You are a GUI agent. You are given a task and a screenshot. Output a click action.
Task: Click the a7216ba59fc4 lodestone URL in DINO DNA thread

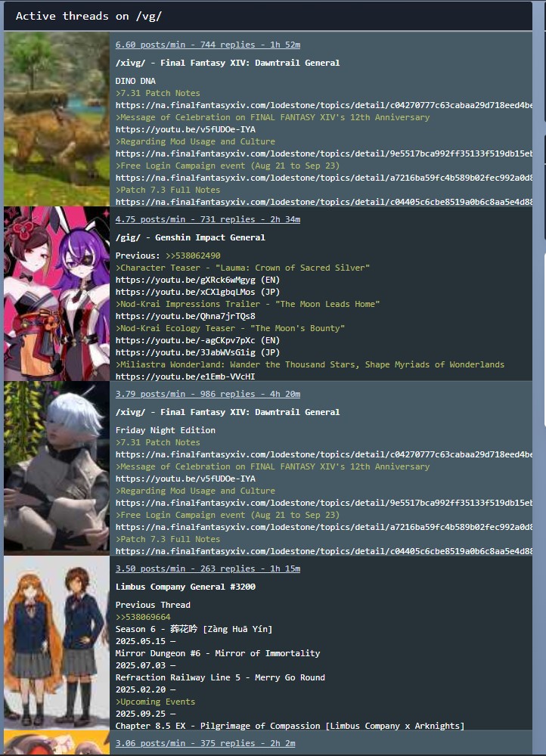[324, 178]
